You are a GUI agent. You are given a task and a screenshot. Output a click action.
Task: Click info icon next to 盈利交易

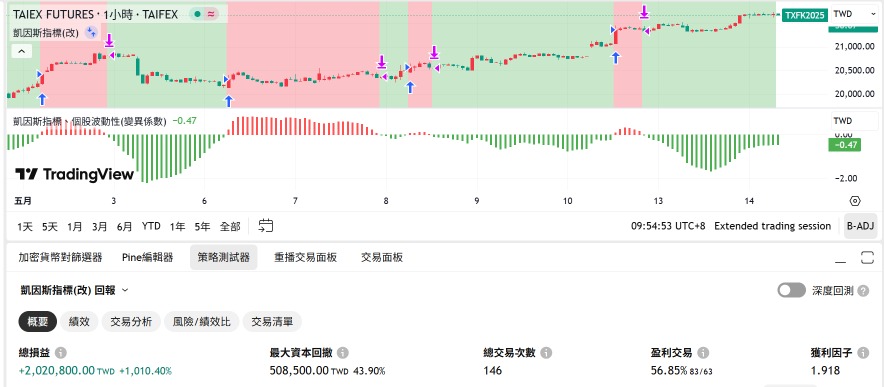click(702, 353)
